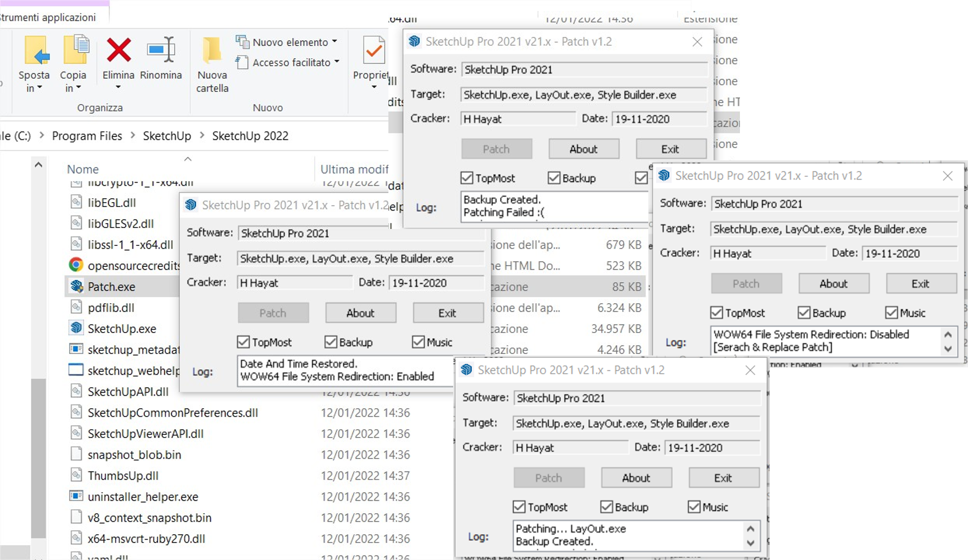The width and height of the screenshot is (968, 560).
Task: Click the Rinomina ribbon icon
Action: pos(161,50)
